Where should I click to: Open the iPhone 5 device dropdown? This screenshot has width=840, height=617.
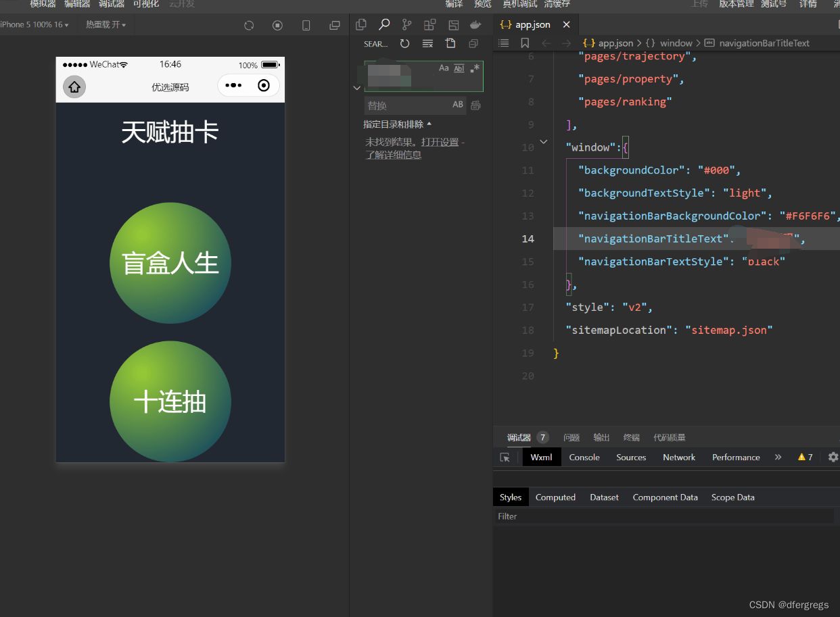pos(35,25)
